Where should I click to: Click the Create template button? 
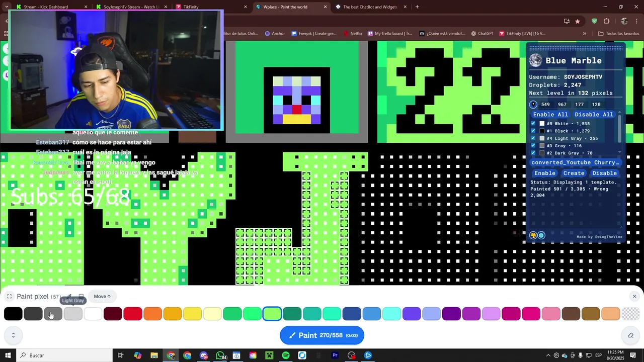(x=574, y=173)
